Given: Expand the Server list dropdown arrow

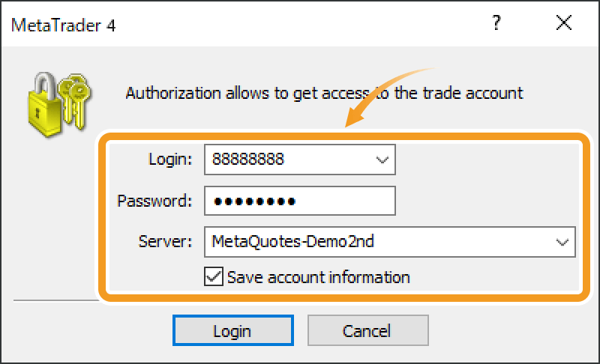Looking at the screenshot, I should point(562,242).
